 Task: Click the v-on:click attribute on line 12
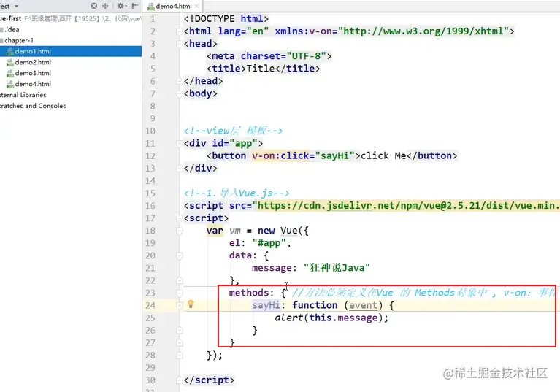coord(280,156)
